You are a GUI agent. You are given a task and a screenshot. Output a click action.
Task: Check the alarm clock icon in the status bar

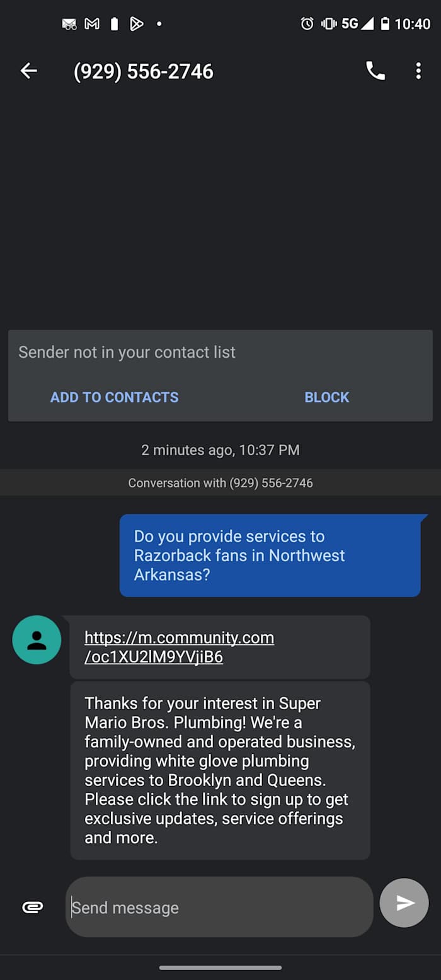(x=307, y=23)
